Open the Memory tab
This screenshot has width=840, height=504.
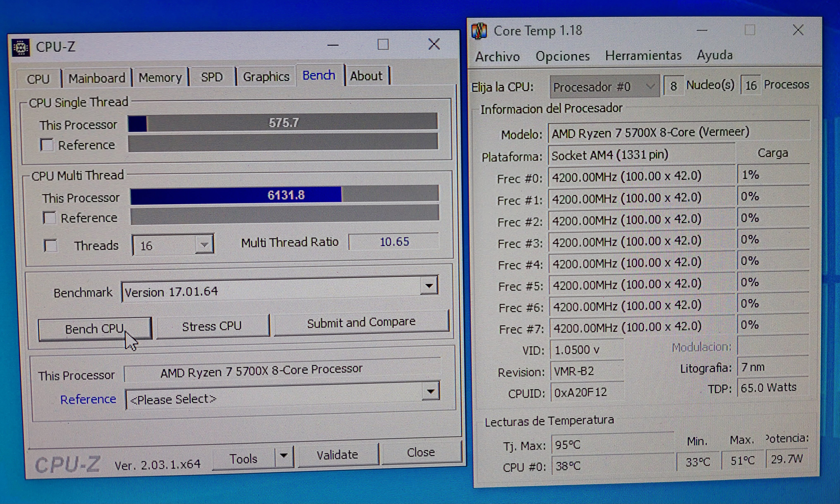coord(160,78)
